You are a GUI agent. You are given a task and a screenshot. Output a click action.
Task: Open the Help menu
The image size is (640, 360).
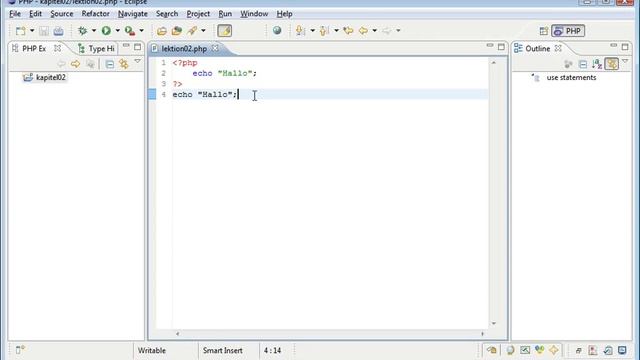[x=284, y=14]
